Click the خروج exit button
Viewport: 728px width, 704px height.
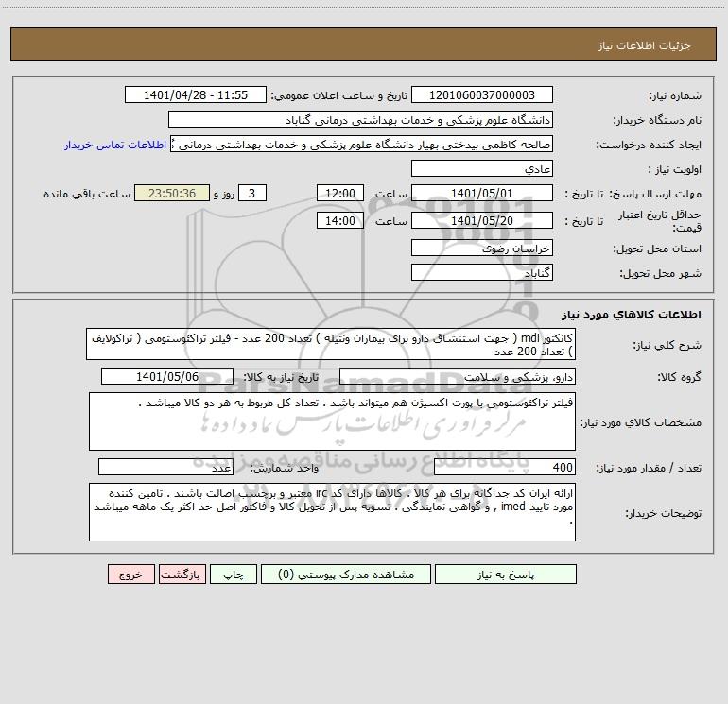[x=130, y=575]
